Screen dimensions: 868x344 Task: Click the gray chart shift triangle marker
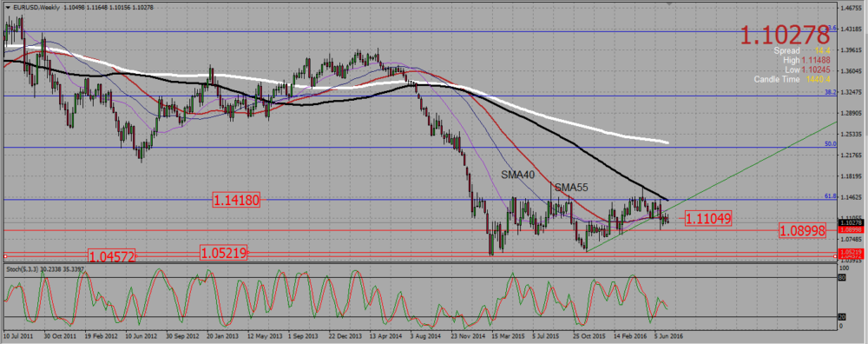point(670,3)
